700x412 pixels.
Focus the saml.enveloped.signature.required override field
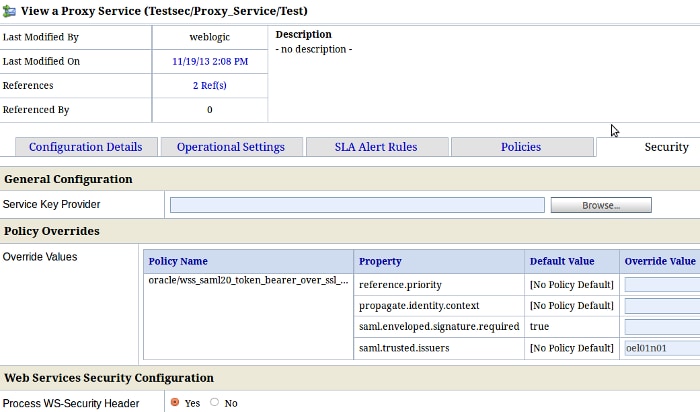pyautogui.click(x=662, y=327)
